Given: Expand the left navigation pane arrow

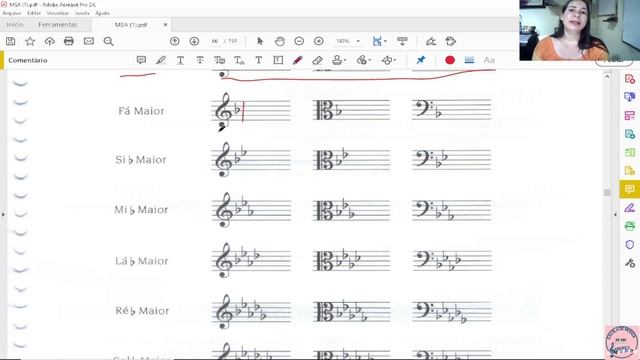Looking at the screenshot, I should coord(3,214).
